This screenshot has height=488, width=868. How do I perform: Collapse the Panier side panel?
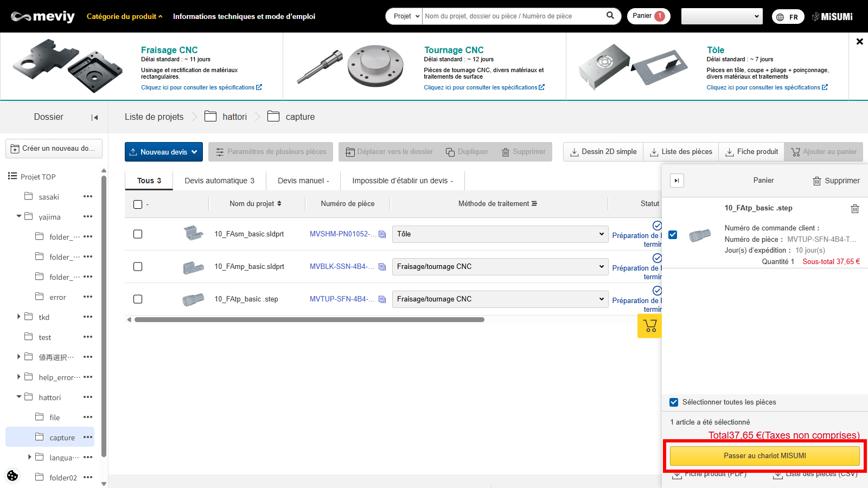[676, 181]
